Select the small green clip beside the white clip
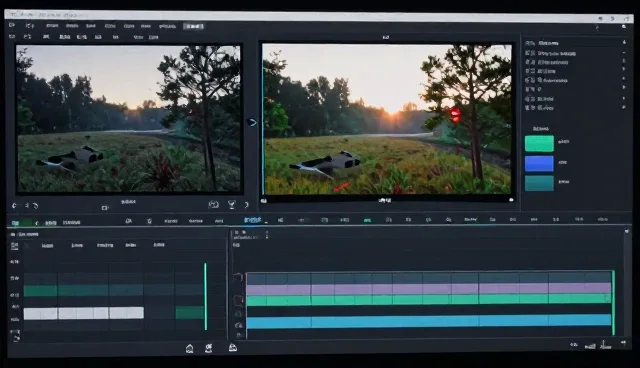Image resolution: width=640 pixels, height=368 pixels. (189, 313)
